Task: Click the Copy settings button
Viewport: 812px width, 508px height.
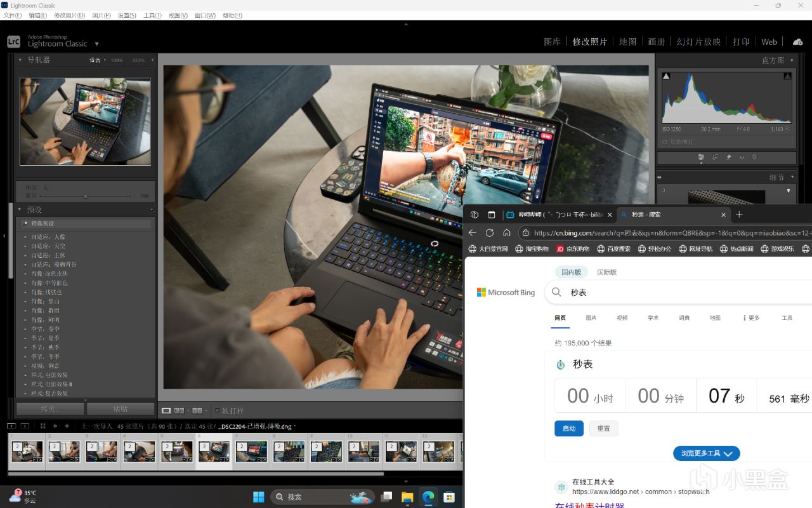Action: point(49,409)
